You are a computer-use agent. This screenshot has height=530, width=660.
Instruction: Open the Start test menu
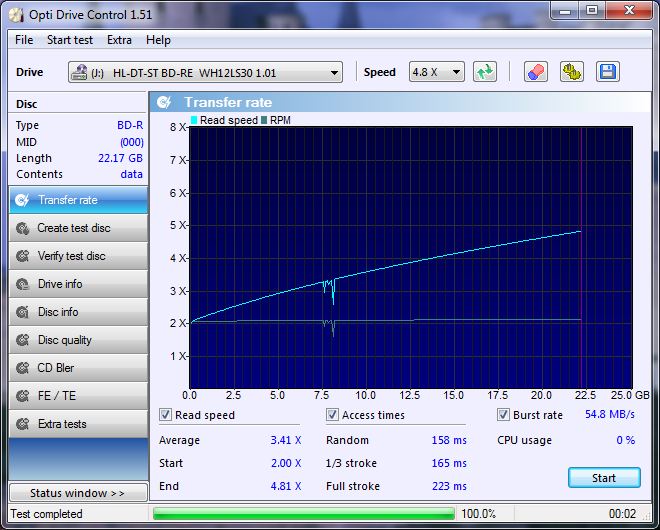click(x=70, y=40)
